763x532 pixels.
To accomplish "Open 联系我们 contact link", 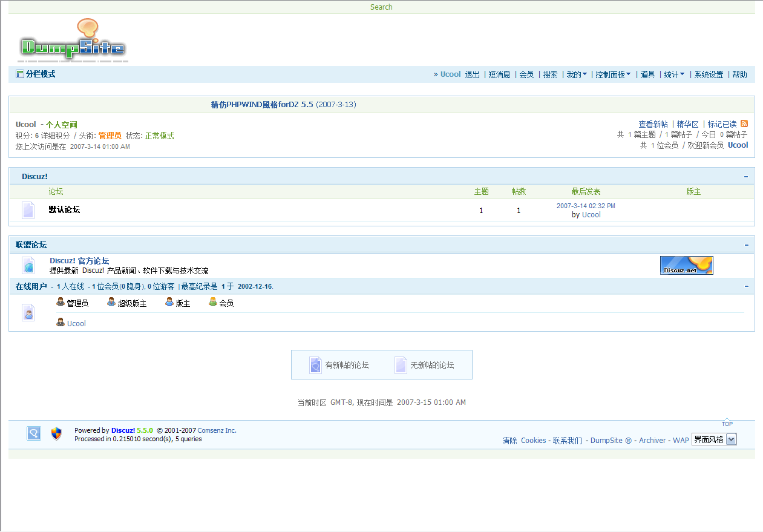I will click(568, 441).
